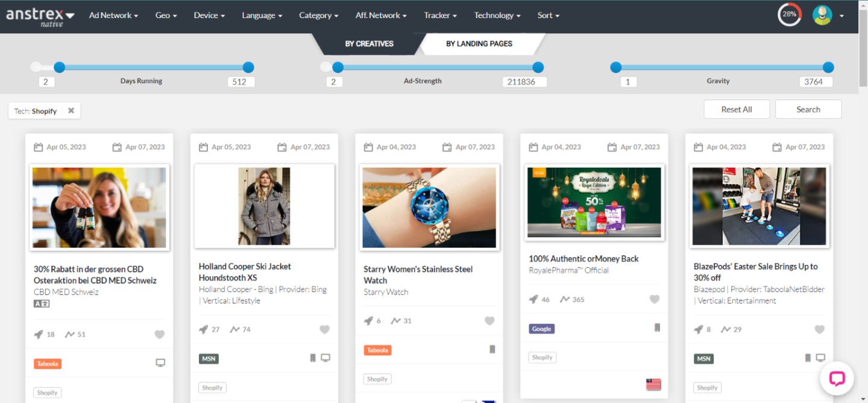
Task: Click the Anstrex native logo
Action: coord(40,16)
